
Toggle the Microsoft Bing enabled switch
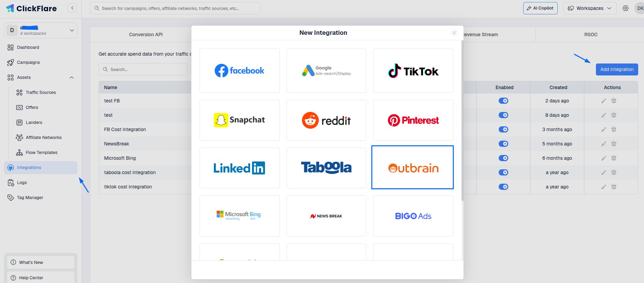[x=503, y=158]
